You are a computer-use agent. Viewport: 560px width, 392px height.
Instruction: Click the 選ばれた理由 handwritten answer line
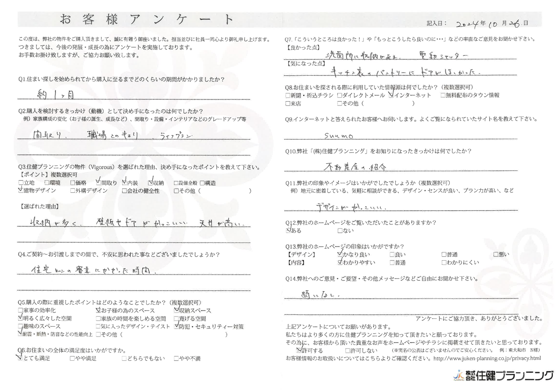(137, 223)
